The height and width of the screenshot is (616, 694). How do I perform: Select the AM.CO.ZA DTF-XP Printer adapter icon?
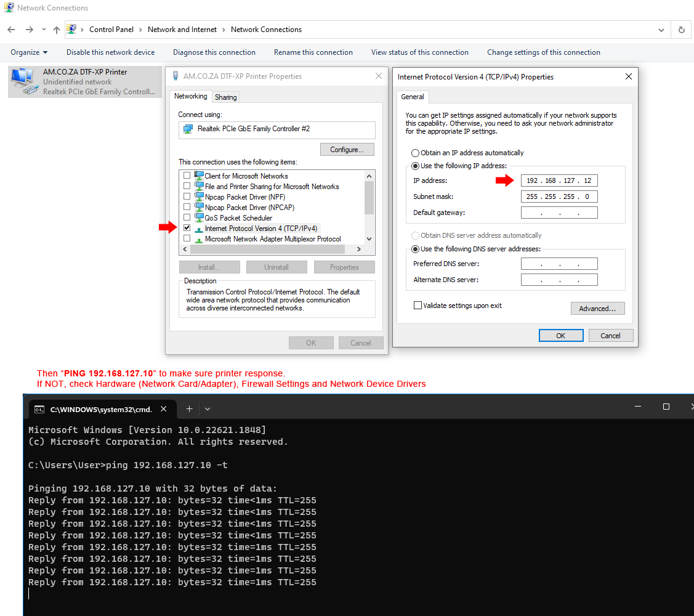tap(23, 81)
